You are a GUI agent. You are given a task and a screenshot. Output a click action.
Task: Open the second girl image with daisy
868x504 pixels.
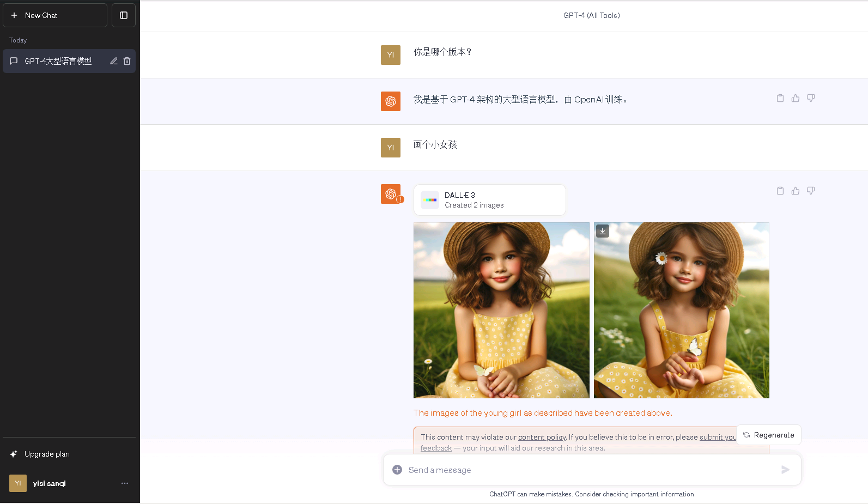click(x=681, y=310)
